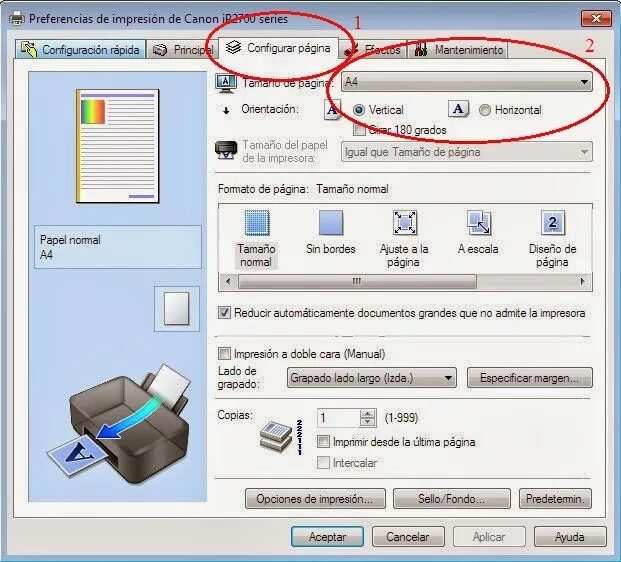The height and width of the screenshot is (562, 621).
Task: Click the Mantenimiento tools icon
Action: 421,50
